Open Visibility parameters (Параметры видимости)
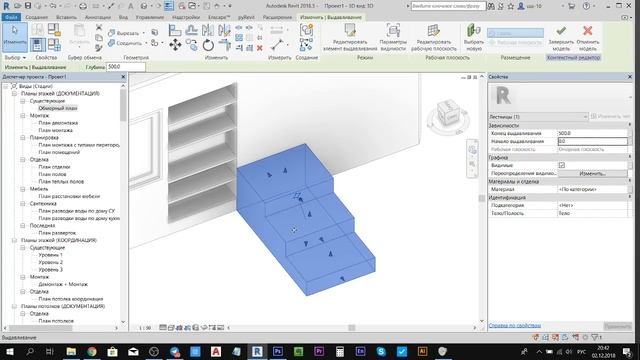The height and width of the screenshot is (360, 640). [x=393, y=37]
